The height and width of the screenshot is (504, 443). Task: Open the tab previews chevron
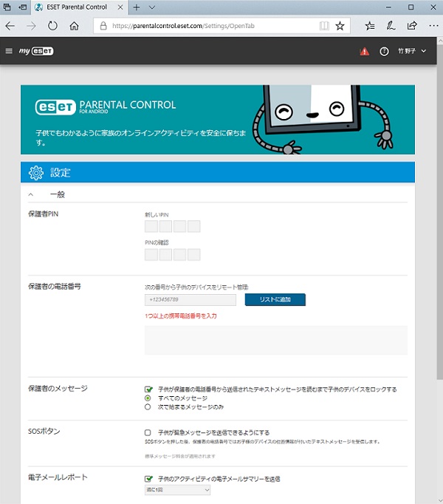(152, 7)
